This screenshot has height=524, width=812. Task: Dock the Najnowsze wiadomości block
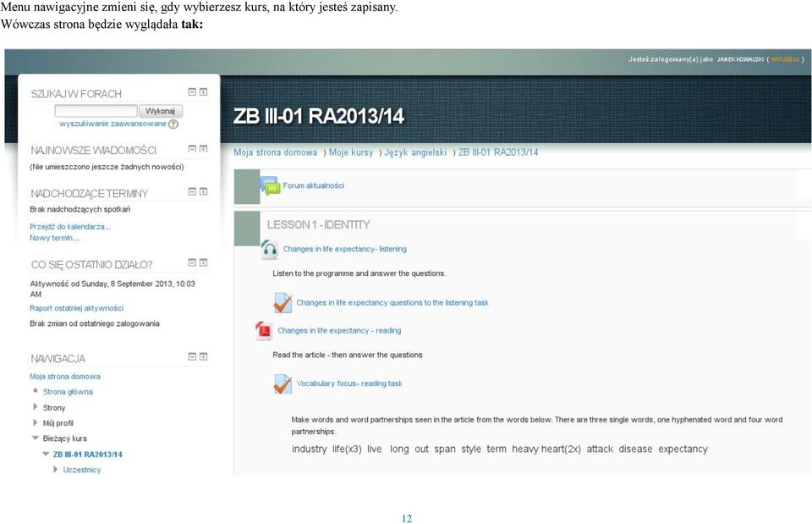204,149
